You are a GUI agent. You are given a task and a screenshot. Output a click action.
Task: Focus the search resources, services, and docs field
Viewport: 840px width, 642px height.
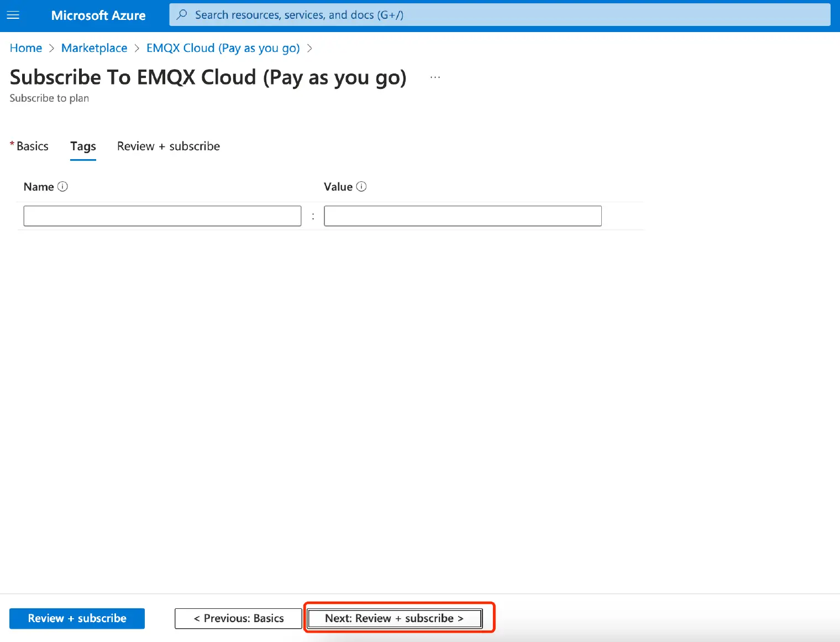point(500,15)
